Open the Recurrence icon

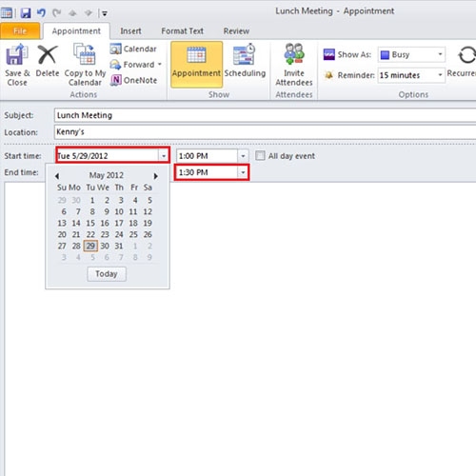(x=466, y=55)
